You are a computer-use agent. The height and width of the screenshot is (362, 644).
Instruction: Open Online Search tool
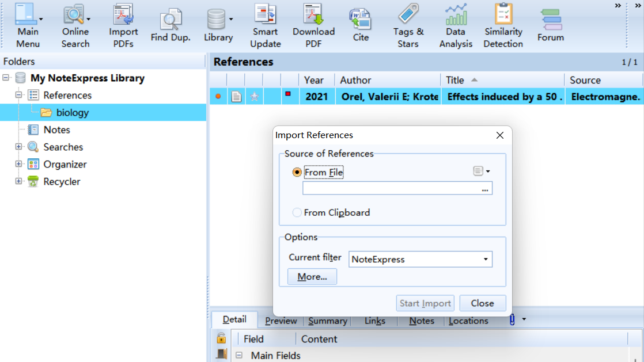pyautogui.click(x=75, y=25)
